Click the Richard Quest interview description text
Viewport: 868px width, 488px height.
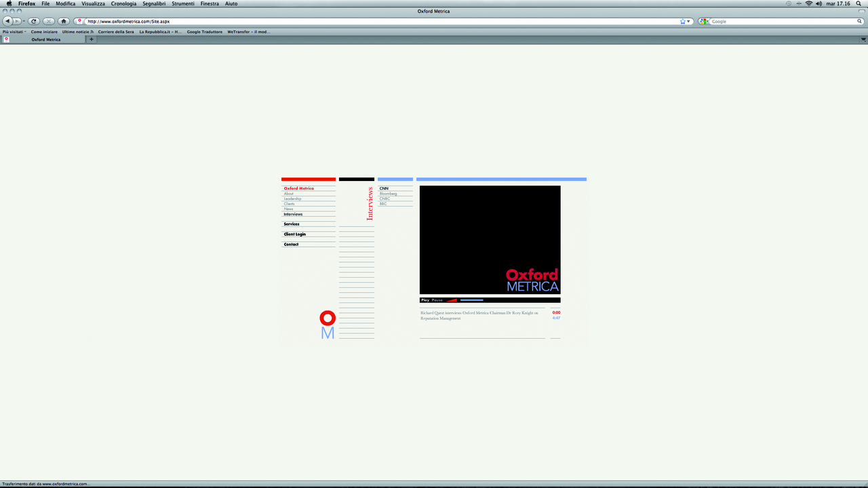[479, 315]
